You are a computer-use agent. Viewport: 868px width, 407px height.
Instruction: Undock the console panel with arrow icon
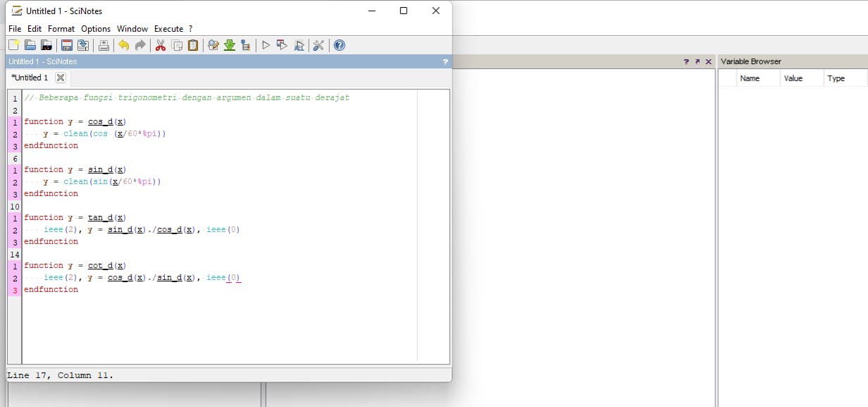pos(697,61)
